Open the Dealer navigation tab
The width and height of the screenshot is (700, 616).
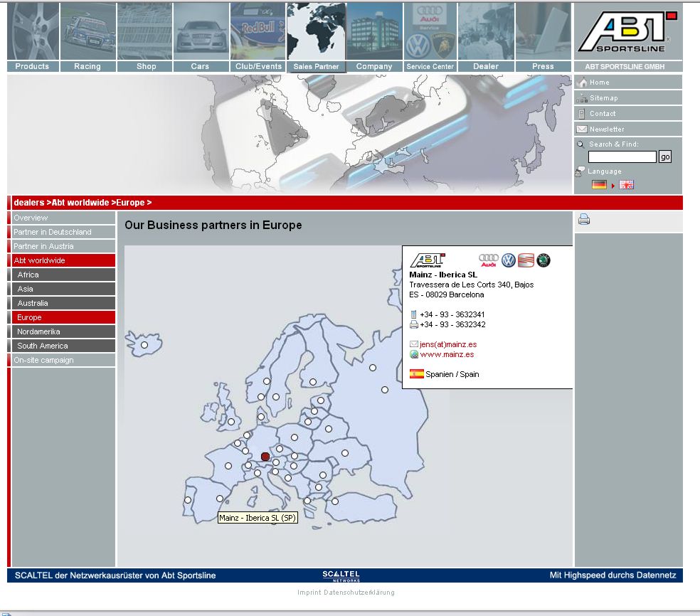(x=486, y=37)
